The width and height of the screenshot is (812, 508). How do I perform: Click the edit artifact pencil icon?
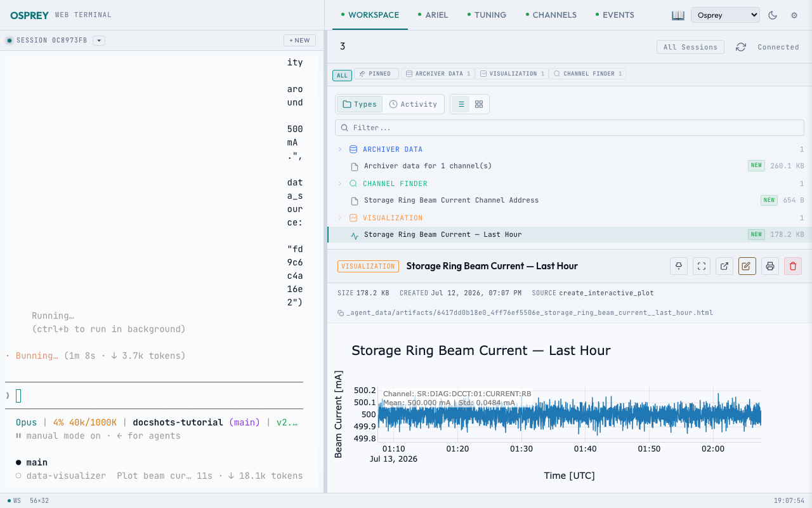(x=747, y=266)
